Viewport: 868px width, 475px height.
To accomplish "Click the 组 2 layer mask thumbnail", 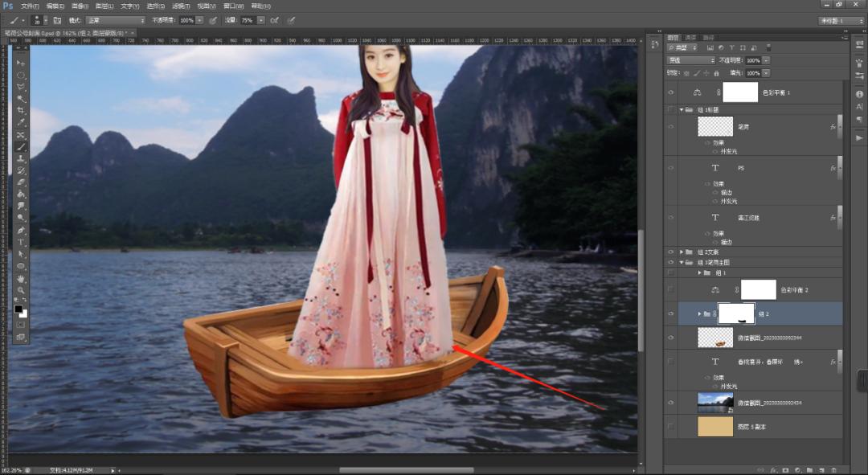I will click(736, 313).
